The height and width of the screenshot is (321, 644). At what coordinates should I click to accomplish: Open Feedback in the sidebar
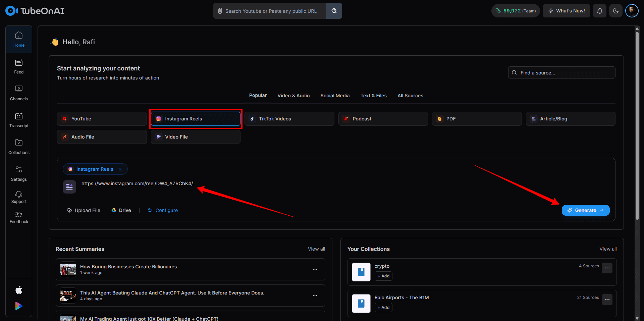[19, 217]
